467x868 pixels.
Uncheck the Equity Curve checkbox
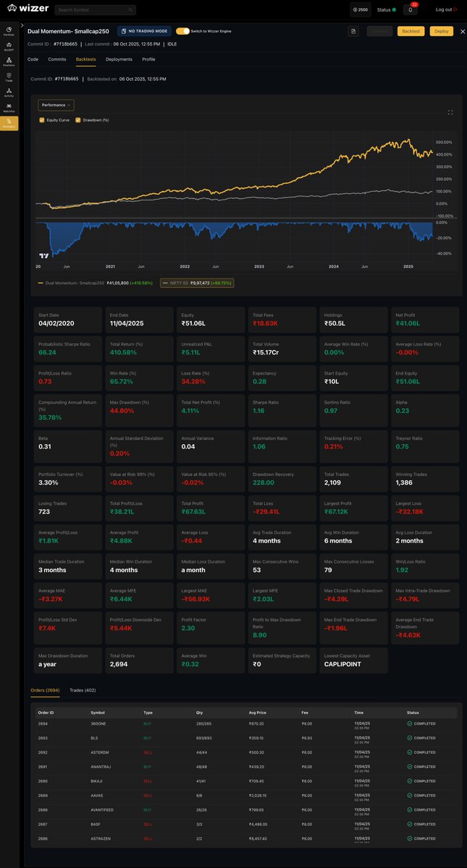tap(42, 119)
